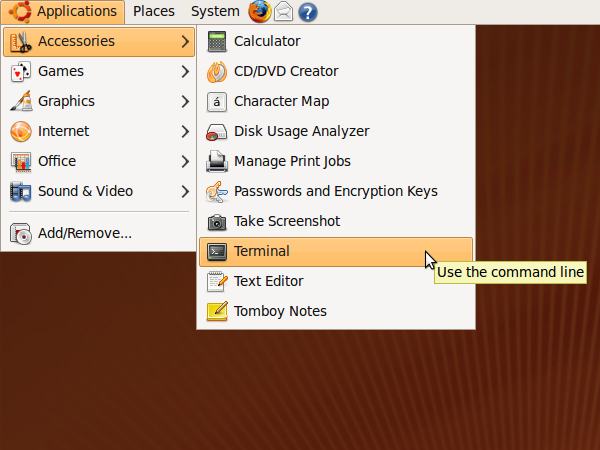
Task: Open the System menu
Action: [215, 11]
